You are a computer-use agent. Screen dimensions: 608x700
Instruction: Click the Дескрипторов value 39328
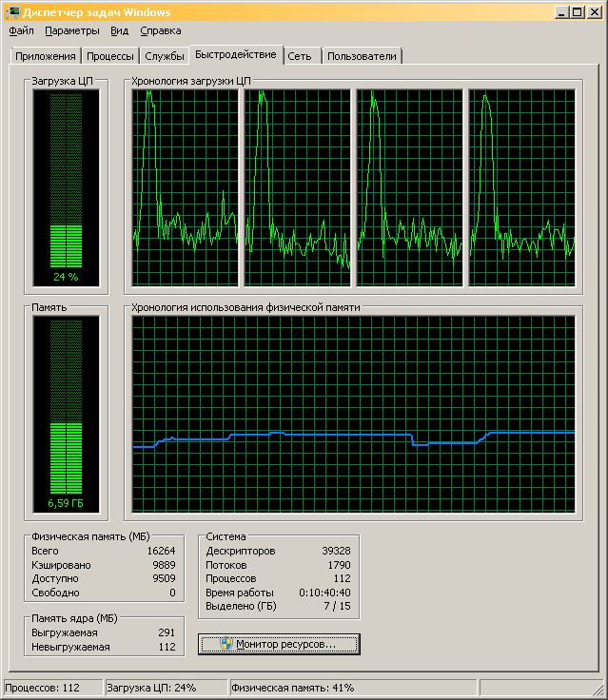[x=337, y=551]
